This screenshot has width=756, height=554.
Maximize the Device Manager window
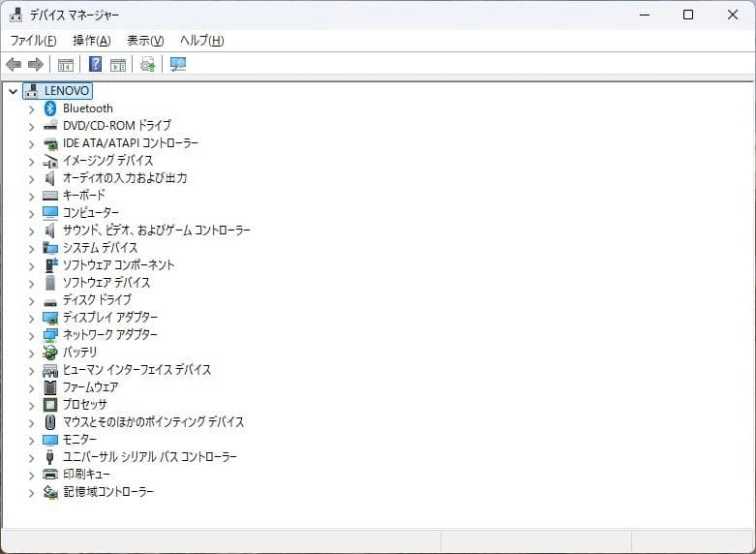click(x=688, y=15)
